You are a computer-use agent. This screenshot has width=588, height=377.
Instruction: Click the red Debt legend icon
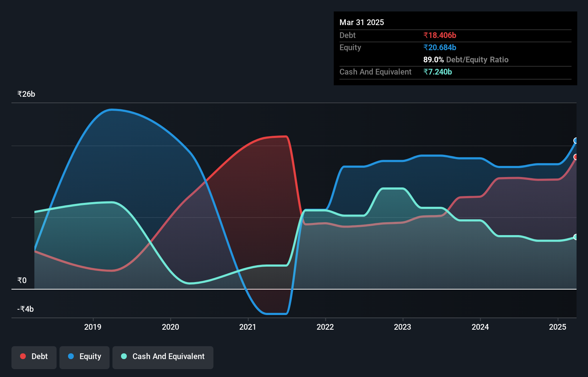23,356
